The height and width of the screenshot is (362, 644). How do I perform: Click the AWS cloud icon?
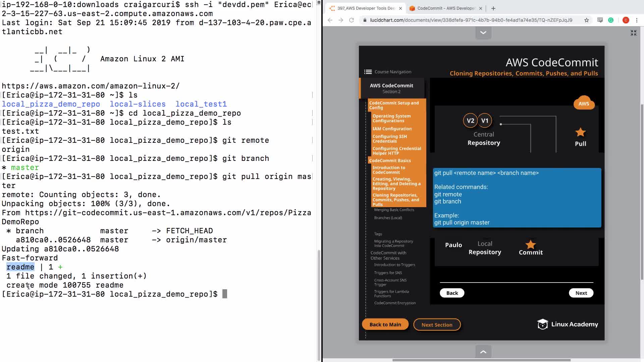point(584,104)
